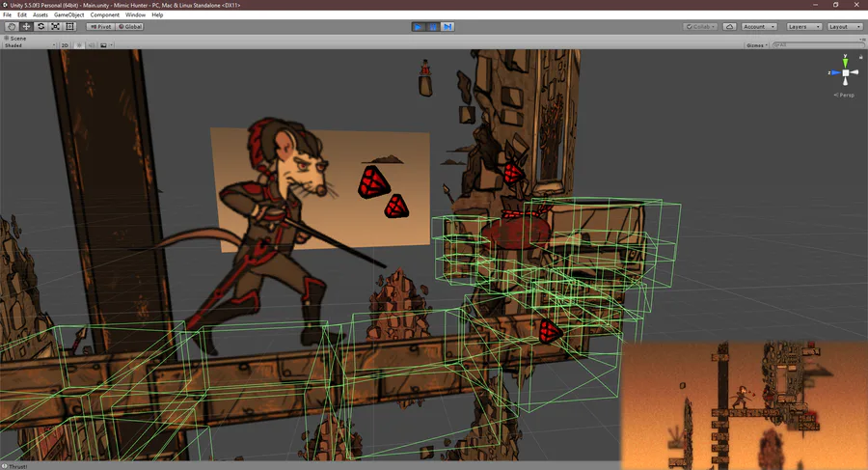Toggle 2D scene view mode
This screenshot has width=868, height=470.
click(x=65, y=45)
